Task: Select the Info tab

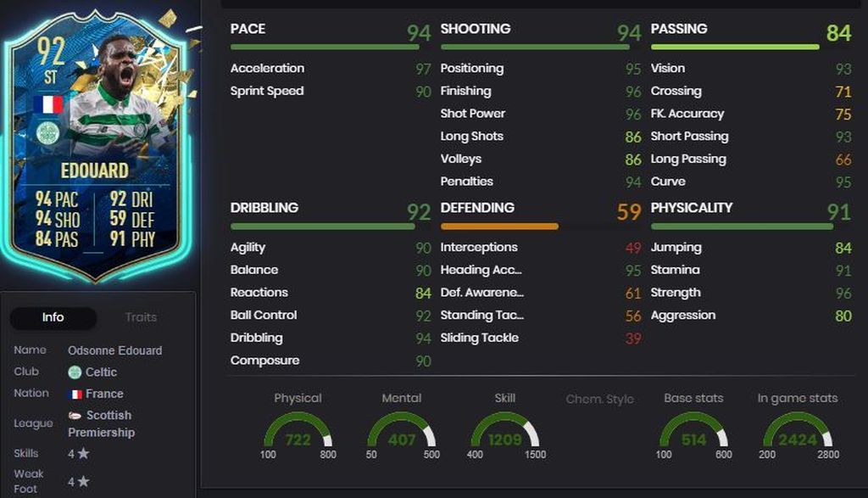Action: pyautogui.click(x=53, y=317)
